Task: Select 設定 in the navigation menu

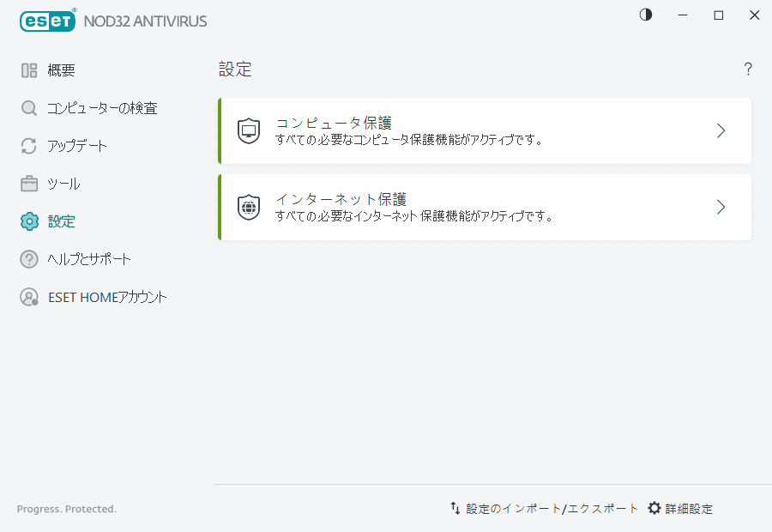Action: pyautogui.click(x=60, y=221)
